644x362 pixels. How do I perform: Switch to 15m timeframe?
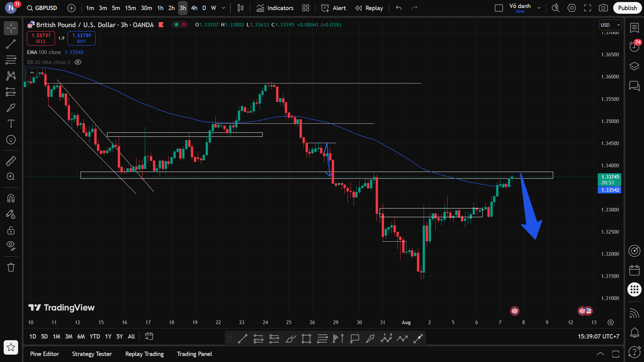[130, 8]
